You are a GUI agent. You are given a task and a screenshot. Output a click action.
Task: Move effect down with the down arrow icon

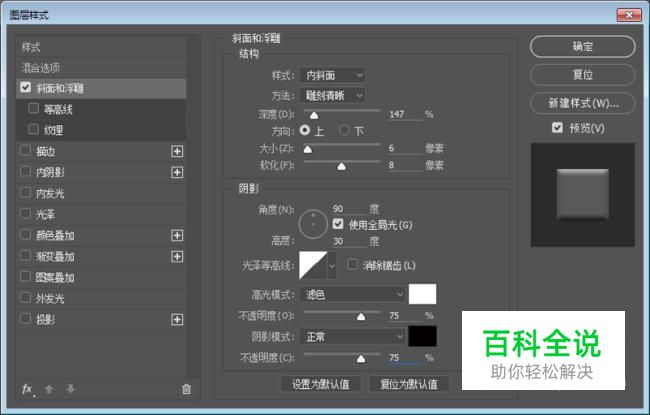point(70,389)
